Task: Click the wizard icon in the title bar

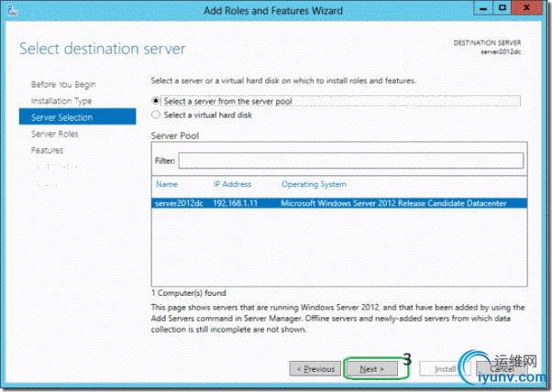Action: click(x=12, y=11)
